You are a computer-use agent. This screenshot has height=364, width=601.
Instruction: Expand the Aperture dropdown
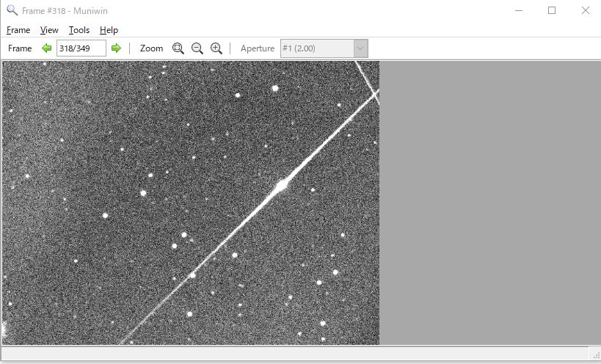point(360,48)
